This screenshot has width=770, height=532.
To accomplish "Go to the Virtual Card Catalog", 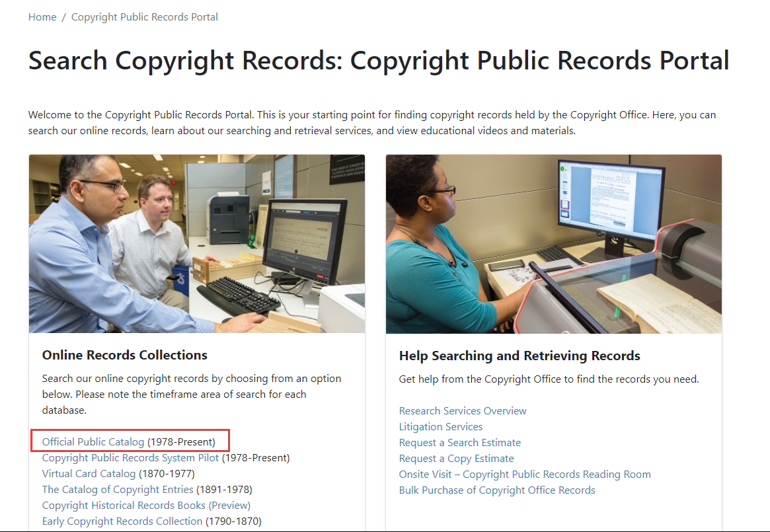I will pos(89,473).
